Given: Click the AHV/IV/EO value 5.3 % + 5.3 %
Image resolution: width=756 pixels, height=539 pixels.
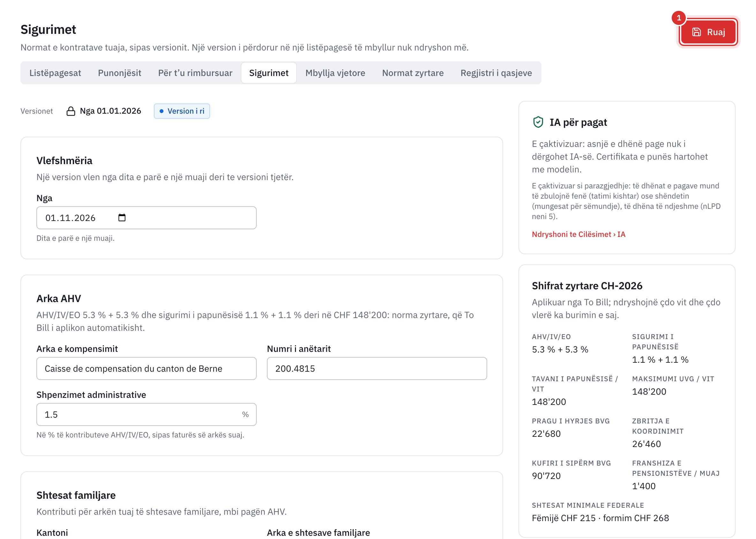Looking at the screenshot, I should [x=560, y=349].
